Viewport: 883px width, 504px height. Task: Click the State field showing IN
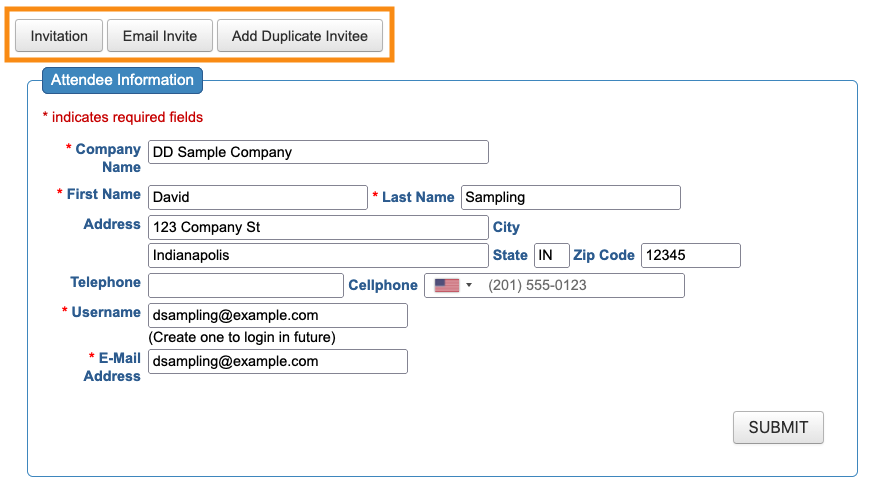point(551,256)
